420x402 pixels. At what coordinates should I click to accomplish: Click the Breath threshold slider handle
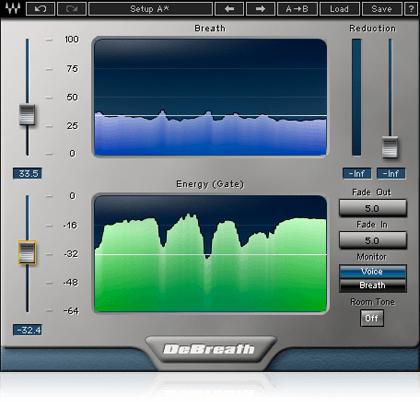click(x=27, y=115)
